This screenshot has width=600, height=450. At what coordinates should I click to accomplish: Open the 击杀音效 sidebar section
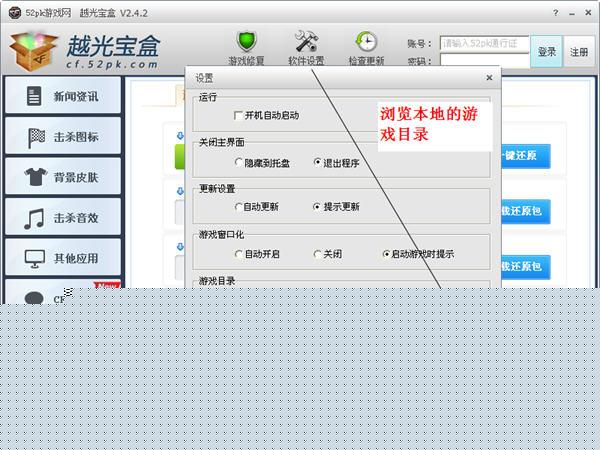(x=63, y=217)
